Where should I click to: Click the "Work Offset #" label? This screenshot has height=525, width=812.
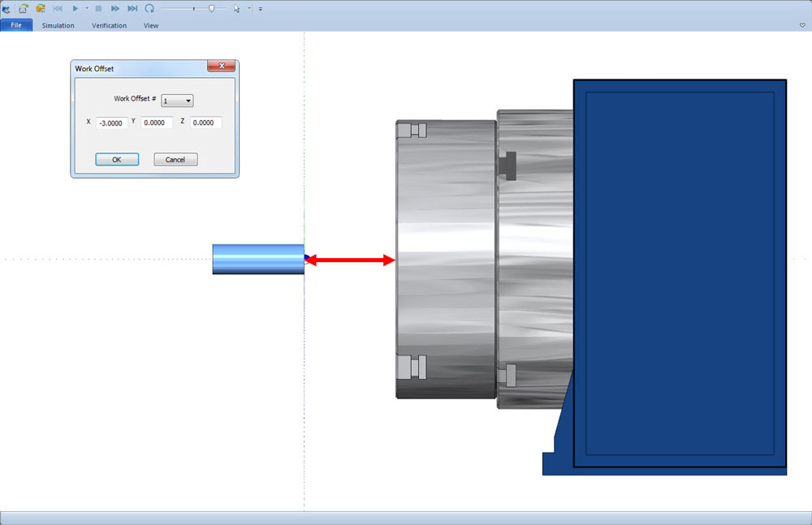135,98
